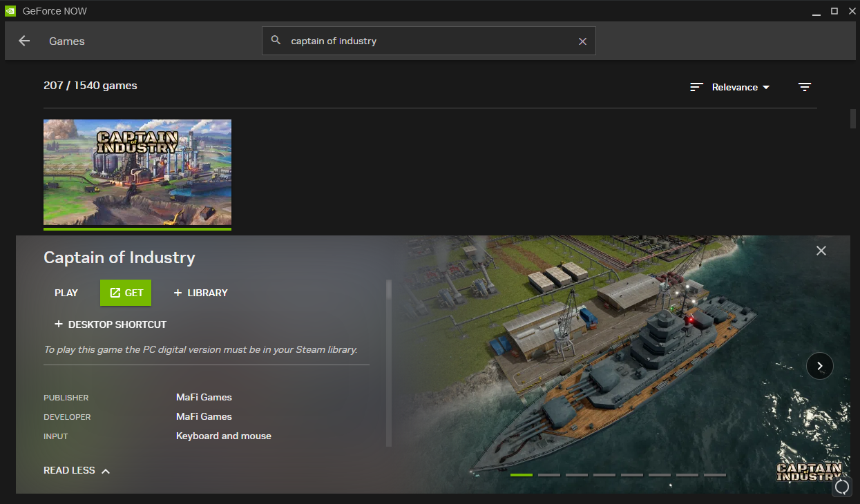Click the GeForce NOW logo icon

[x=10, y=11]
